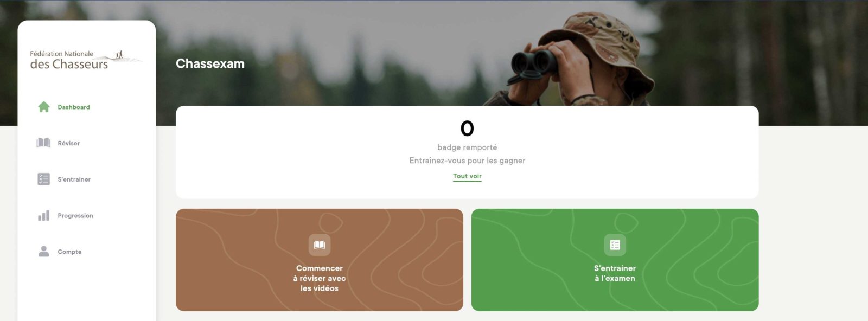Click Commencer à réviser avec les vidéos

tap(320, 278)
